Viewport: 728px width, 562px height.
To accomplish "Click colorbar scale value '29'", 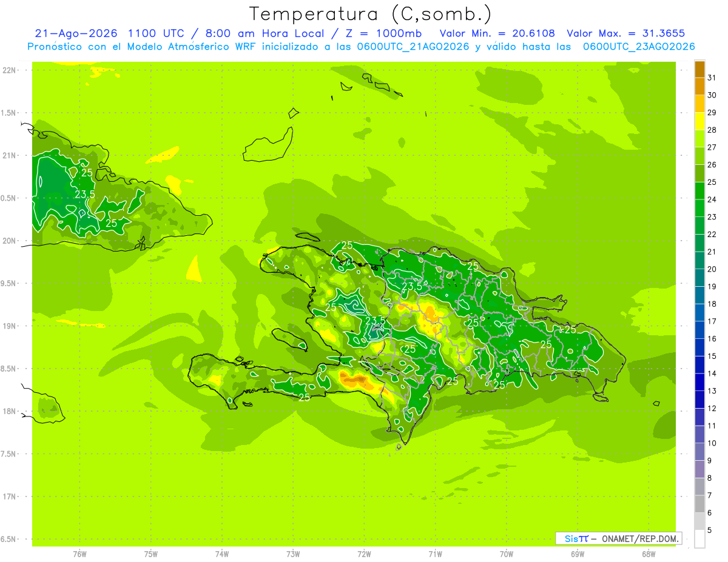I will pos(712,113).
